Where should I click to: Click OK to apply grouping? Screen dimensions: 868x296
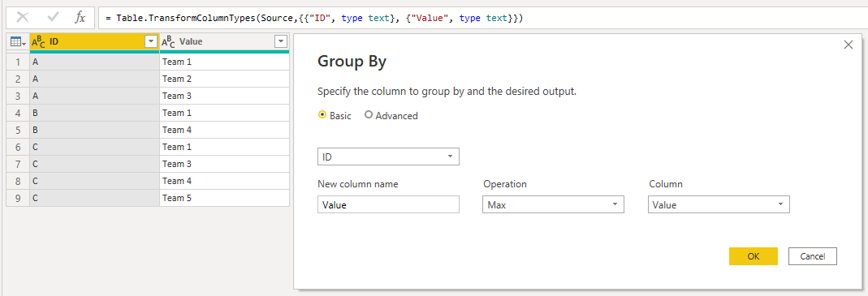pyautogui.click(x=754, y=256)
